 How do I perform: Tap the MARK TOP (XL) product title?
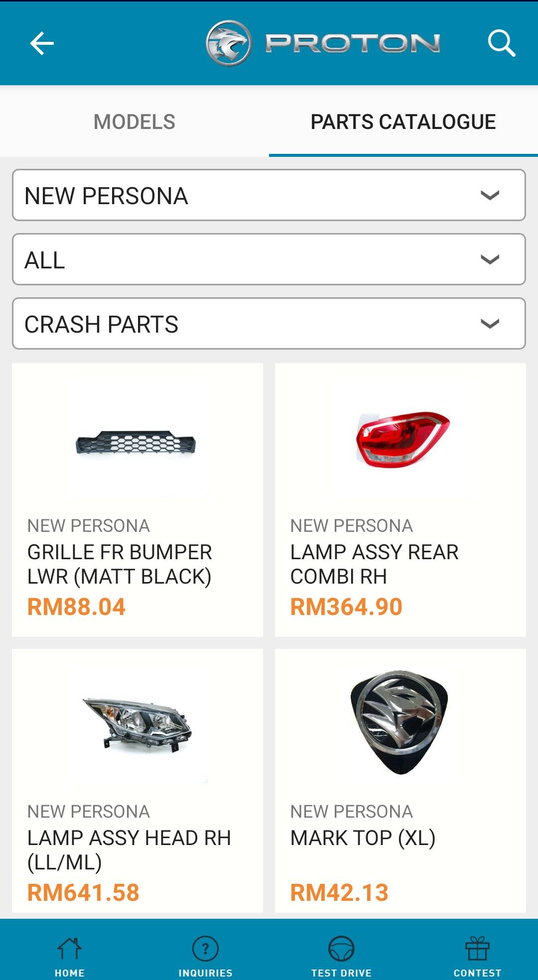coord(363,838)
